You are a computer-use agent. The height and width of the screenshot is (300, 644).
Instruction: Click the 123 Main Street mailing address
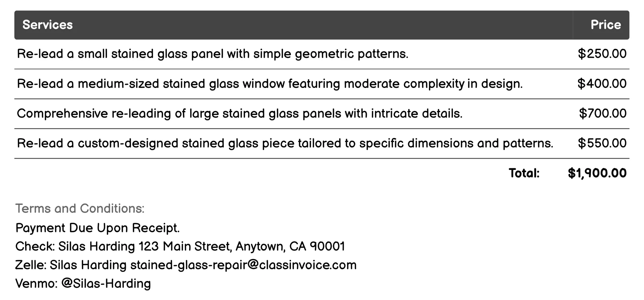[242, 247]
